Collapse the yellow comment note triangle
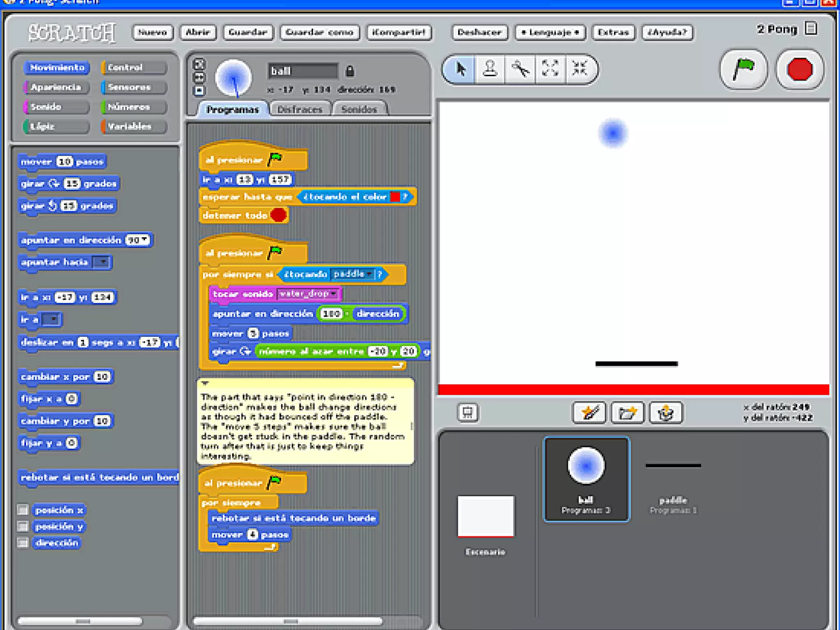 tap(205, 383)
